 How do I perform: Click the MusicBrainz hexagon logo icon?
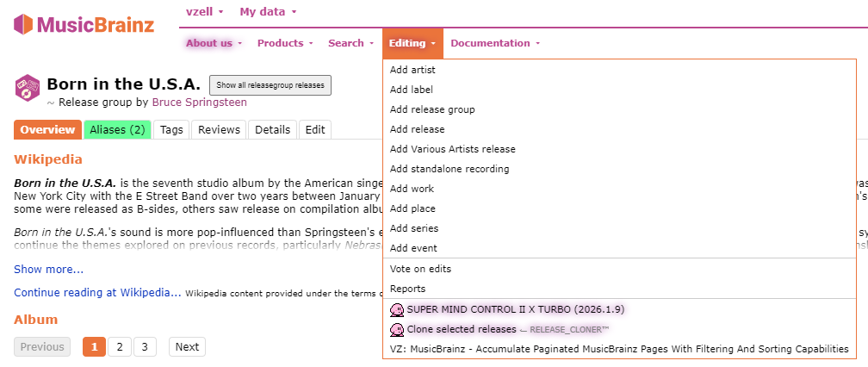pos(24,24)
